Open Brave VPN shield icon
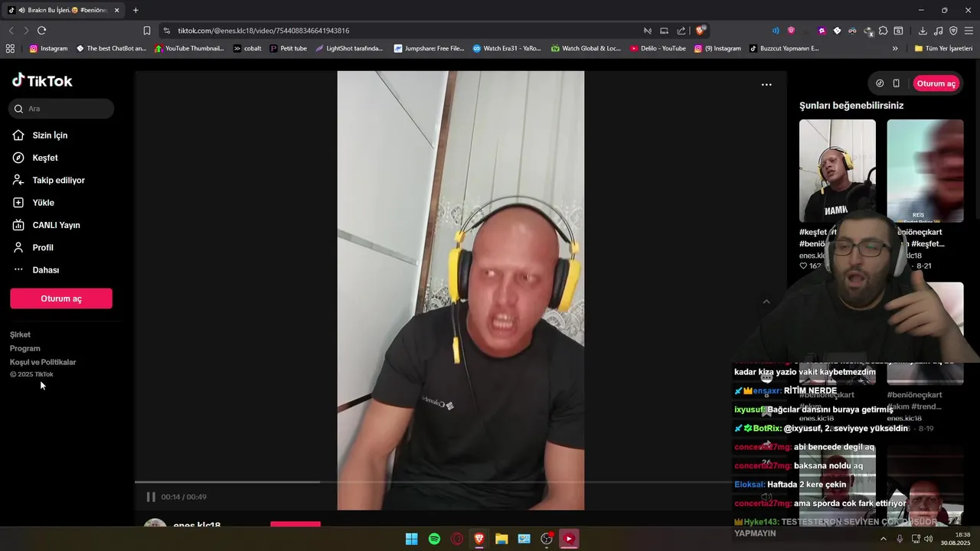Image resolution: width=980 pixels, height=551 pixels. [x=953, y=31]
